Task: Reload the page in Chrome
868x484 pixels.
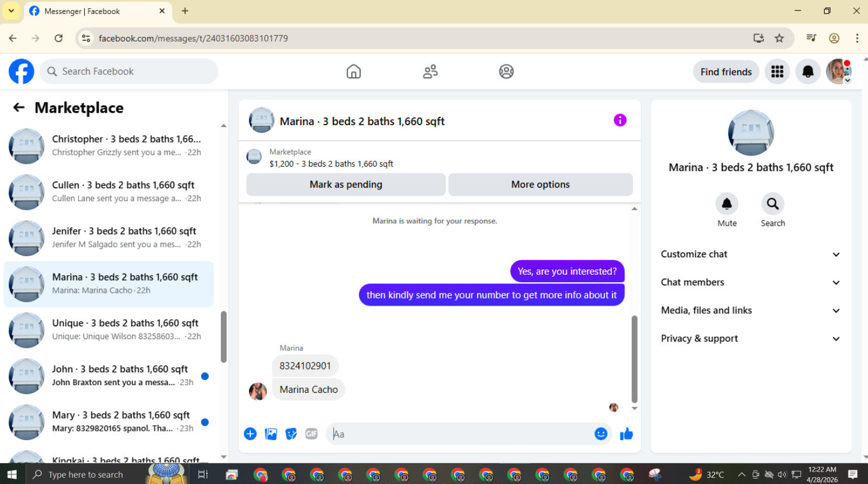Action: pos(58,38)
